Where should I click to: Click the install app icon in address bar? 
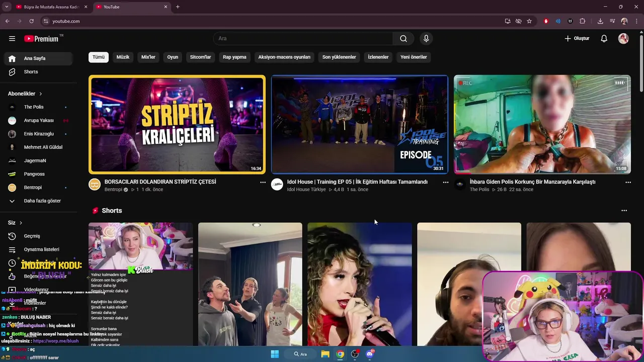(508, 21)
